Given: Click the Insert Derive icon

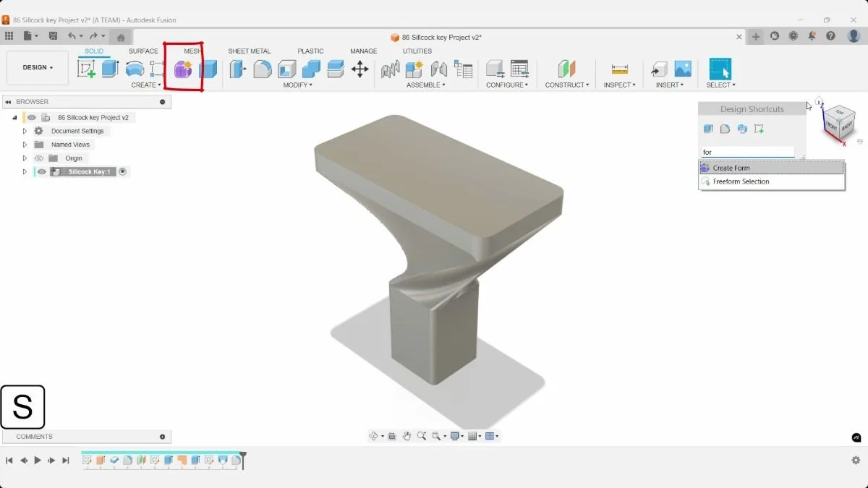Looking at the screenshot, I should [x=659, y=69].
